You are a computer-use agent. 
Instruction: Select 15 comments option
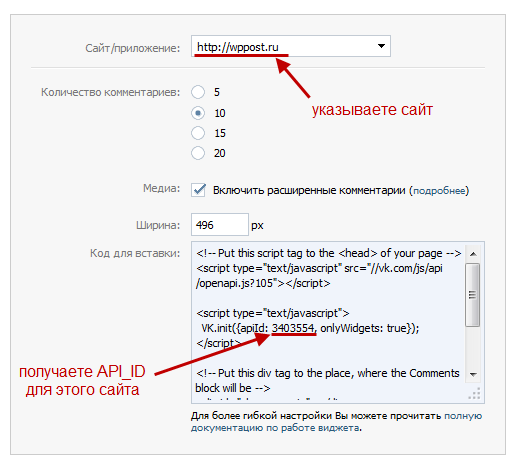coord(198,133)
